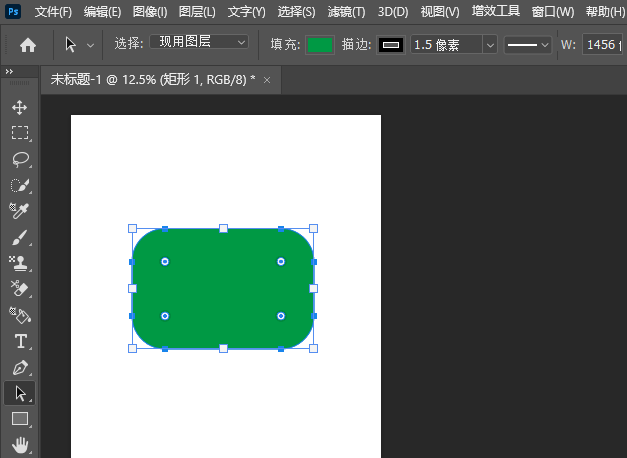Viewport: 627px width, 458px height.
Task: Close the 未标题-1 document tab
Action: click(267, 80)
